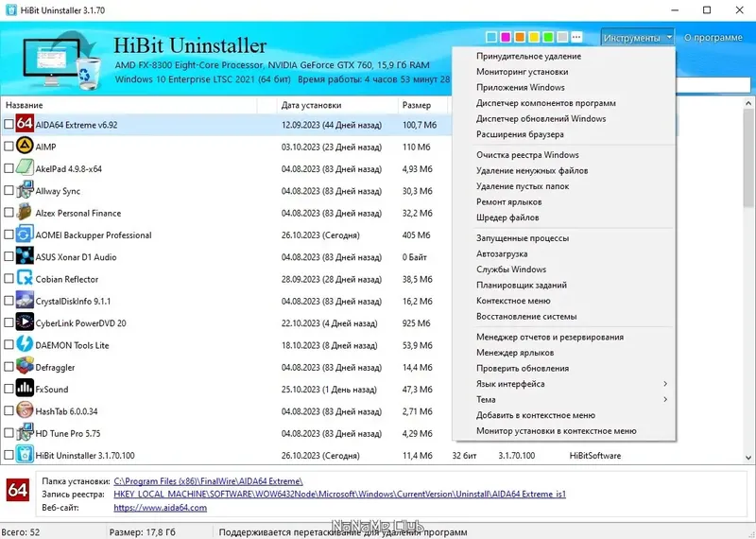Click the Cobian Reflector icon
The height and width of the screenshot is (539, 756).
click(x=25, y=278)
